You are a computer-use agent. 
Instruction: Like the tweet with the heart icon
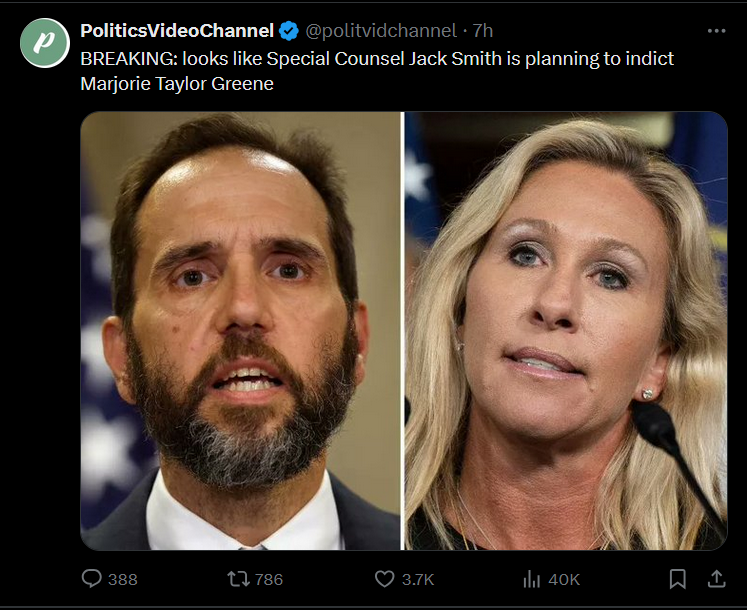coord(384,579)
